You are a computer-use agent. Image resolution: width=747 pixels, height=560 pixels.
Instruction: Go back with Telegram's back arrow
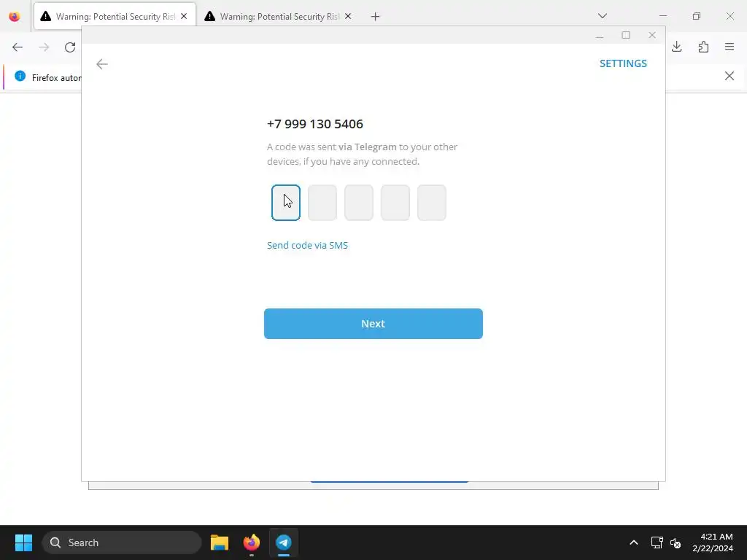coord(102,64)
